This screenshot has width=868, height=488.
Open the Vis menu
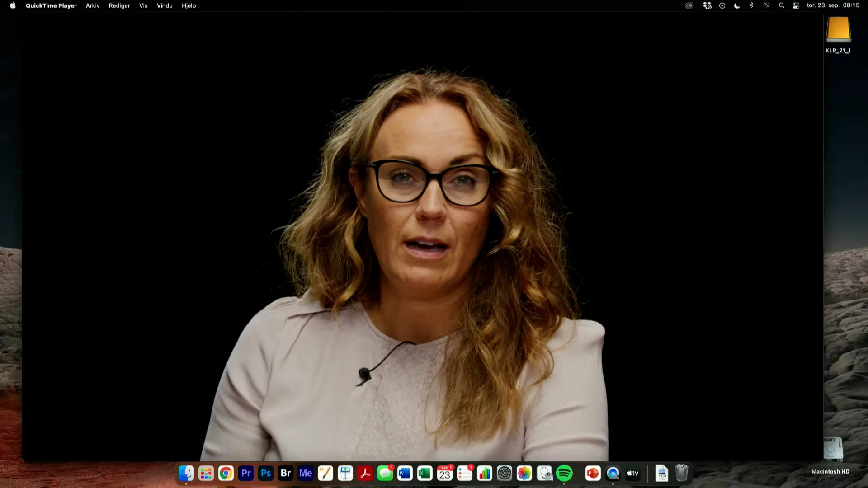coord(143,5)
